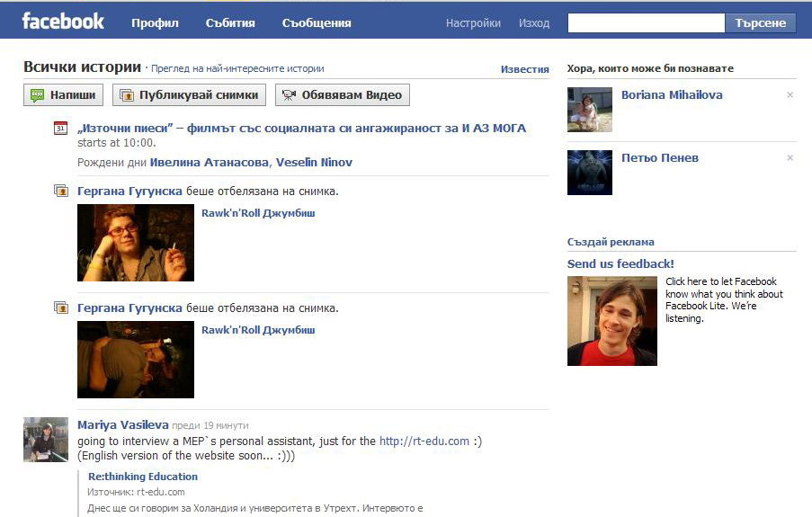Open photo of woman with red glasses
The width and height of the screenshot is (812, 517).
coord(136,243)
